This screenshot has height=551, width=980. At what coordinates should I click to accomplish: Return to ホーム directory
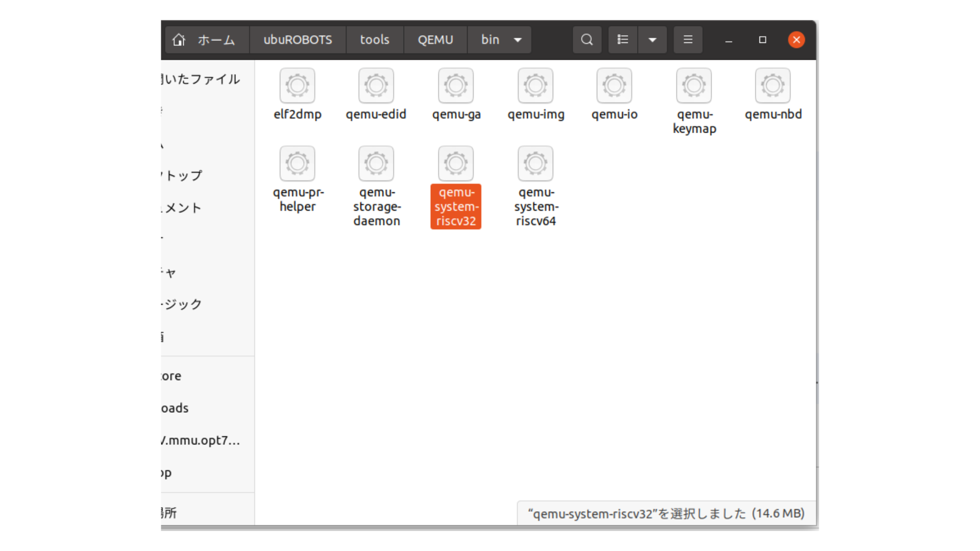(206, 39)
